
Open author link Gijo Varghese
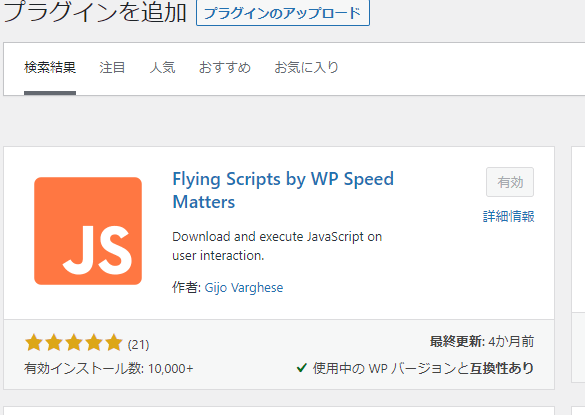click(x=244, y=288)
